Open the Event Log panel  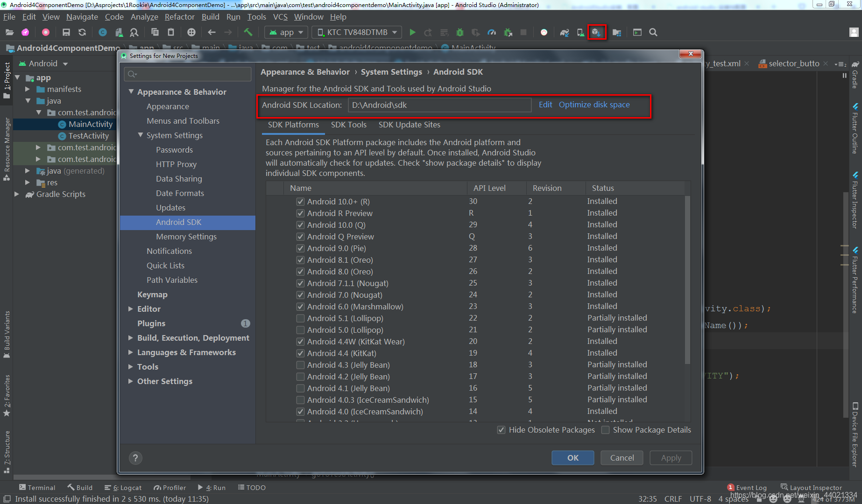click(747, 487)
